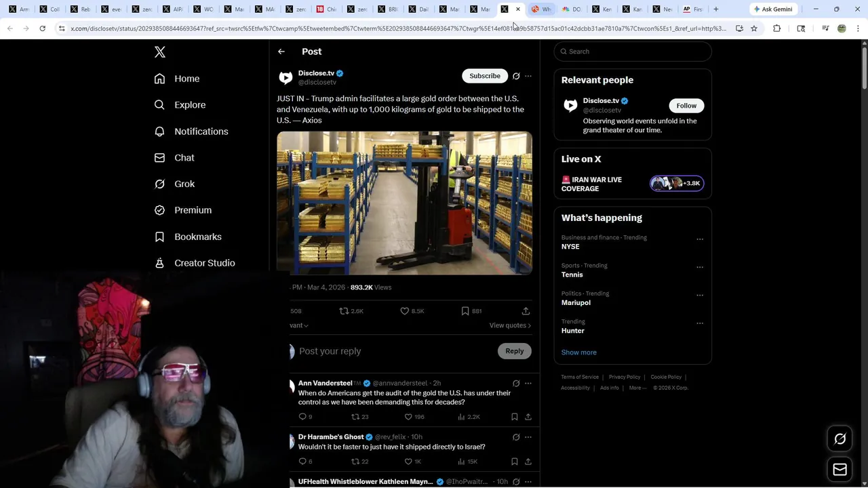Open more options for Hunter trend
Image resolution: width=868 pixels, height=488 pixels.
coord(700,323)
